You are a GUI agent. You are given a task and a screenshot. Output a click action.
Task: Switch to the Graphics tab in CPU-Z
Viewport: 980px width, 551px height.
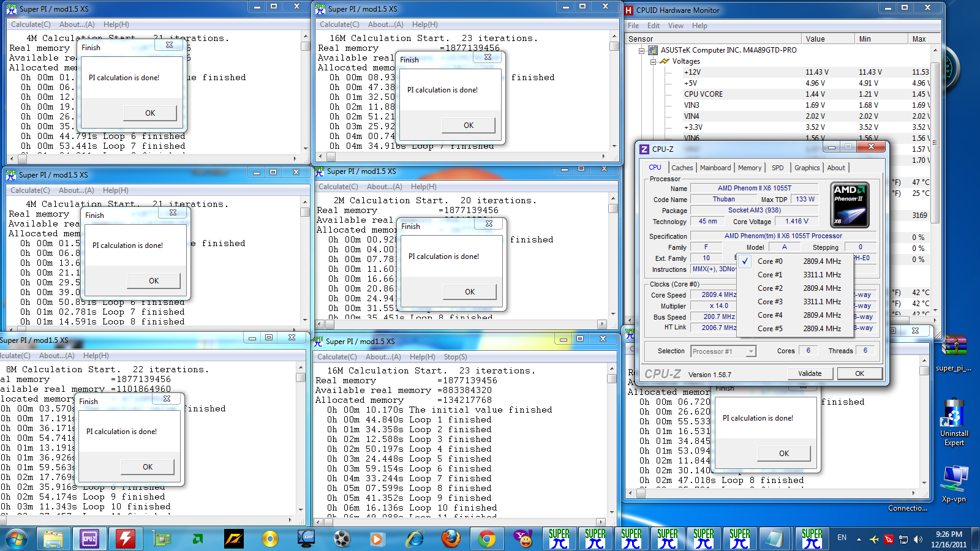(807, 168)
